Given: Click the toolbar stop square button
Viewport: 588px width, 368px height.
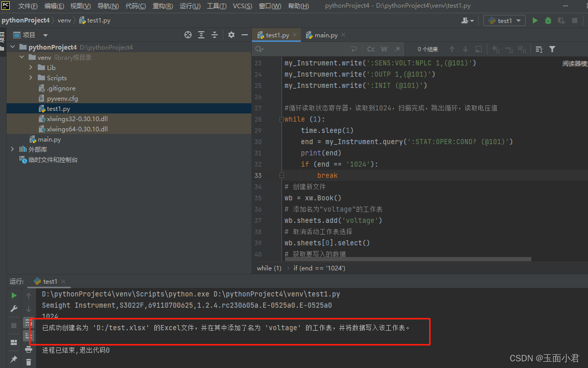Looking at the screenshot, I should pyautogui.click(x=575, y=20).
